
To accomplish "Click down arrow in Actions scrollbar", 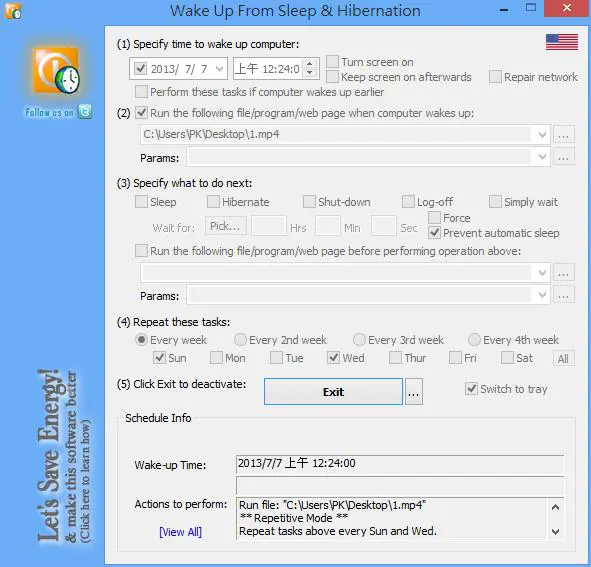I will tap(555, 532).
